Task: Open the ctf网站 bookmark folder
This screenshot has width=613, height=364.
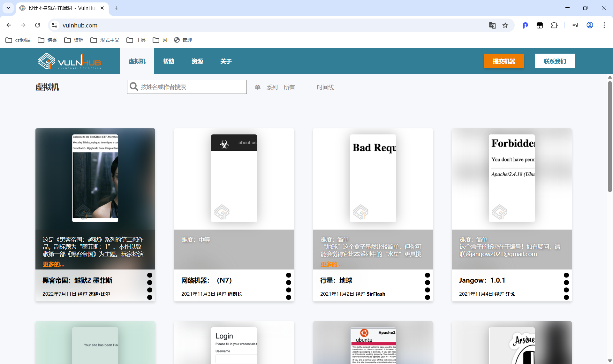Action: click(x=18, y=40)
